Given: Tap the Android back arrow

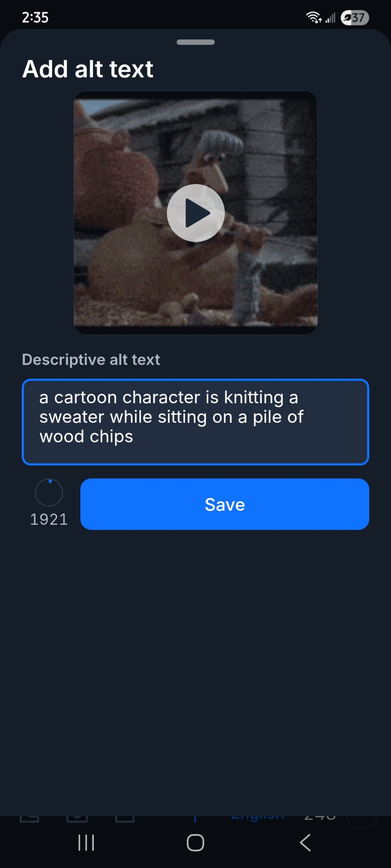Looking at the screenshot, I should point(305,843).
